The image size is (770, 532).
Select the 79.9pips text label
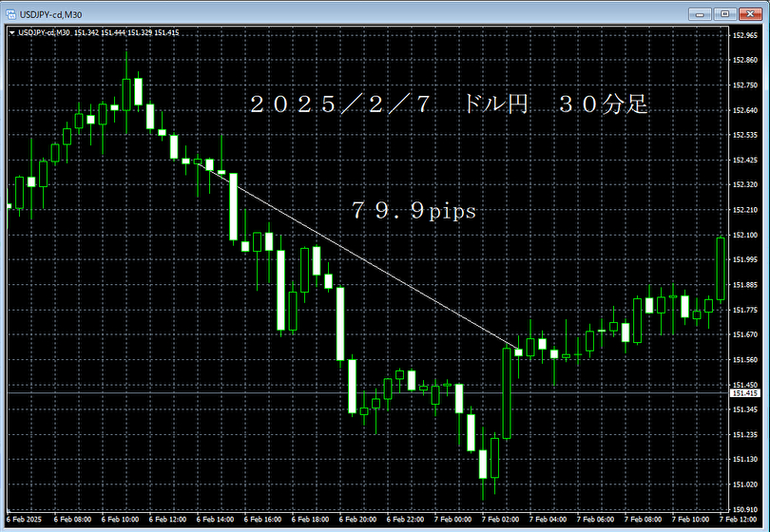[414, 211]
